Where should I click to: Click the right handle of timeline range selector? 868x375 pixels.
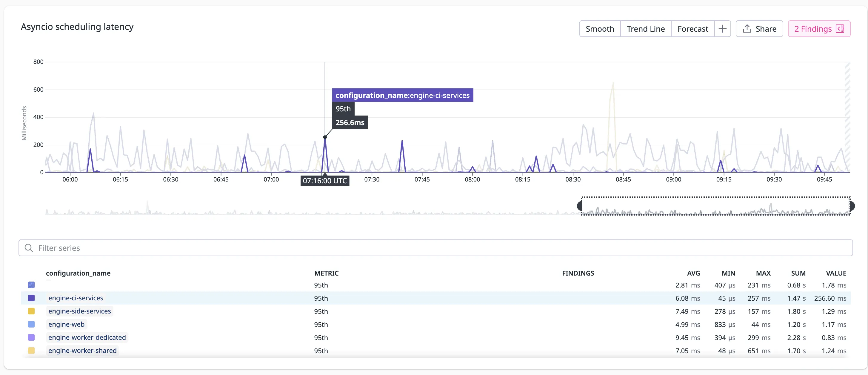[x=852, y=206]
